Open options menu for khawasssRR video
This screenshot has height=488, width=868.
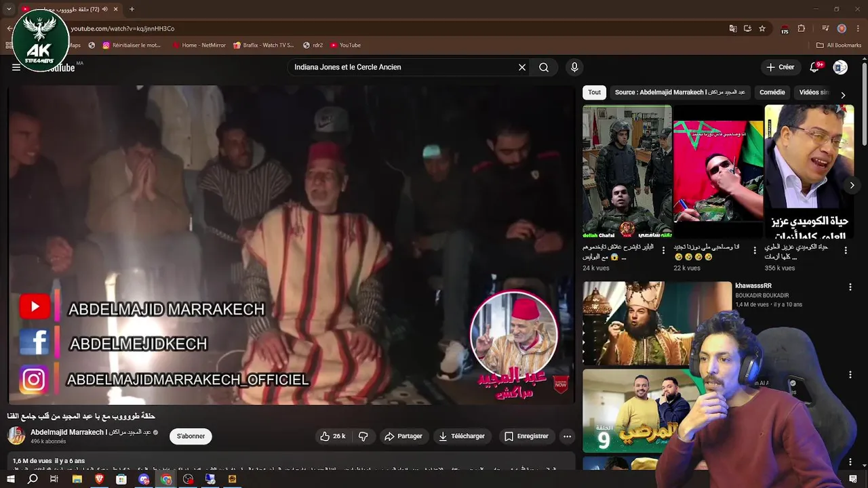(850, 287)
